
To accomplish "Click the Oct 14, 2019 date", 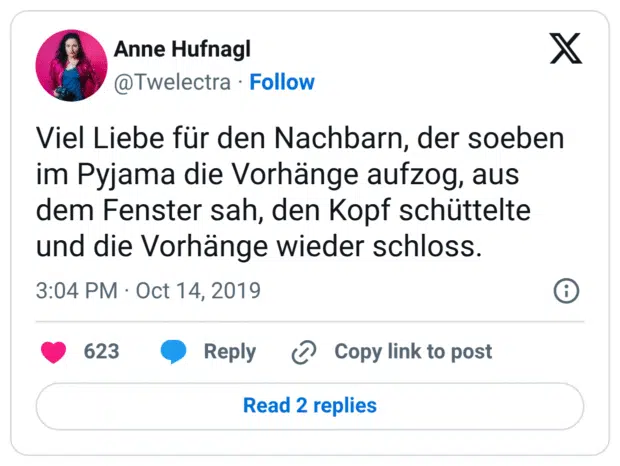I will (x=197, y=291).
